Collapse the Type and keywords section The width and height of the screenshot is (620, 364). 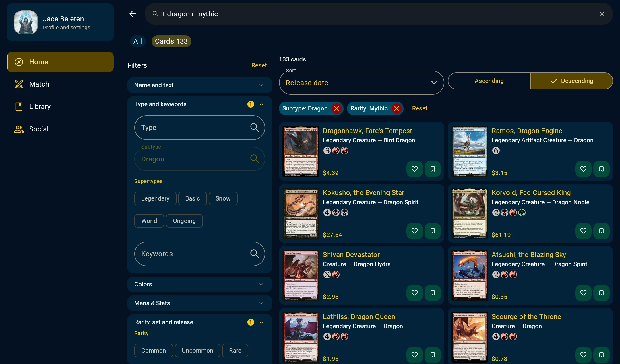tap(199, 104)
